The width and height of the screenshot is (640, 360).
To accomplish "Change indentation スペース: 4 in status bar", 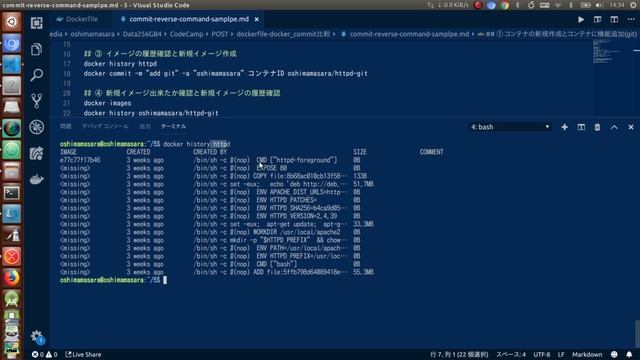I will point(511,354).
